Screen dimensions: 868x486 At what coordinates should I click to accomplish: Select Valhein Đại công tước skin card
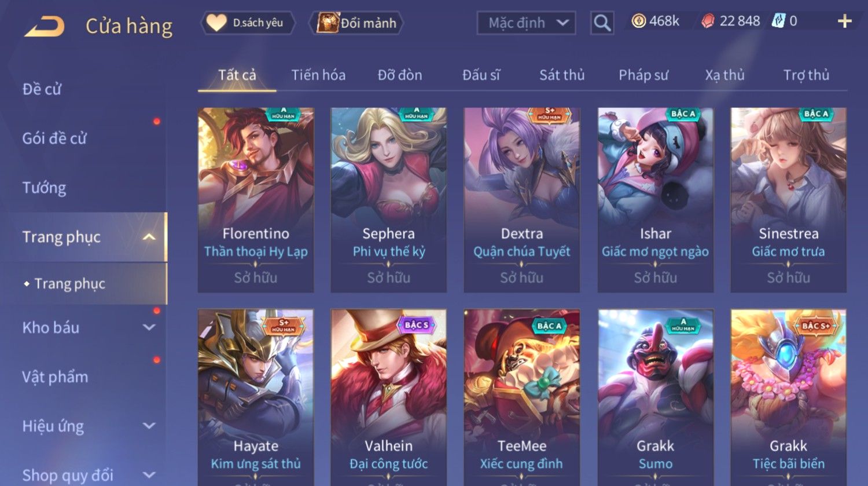click(x=389, y=397)
